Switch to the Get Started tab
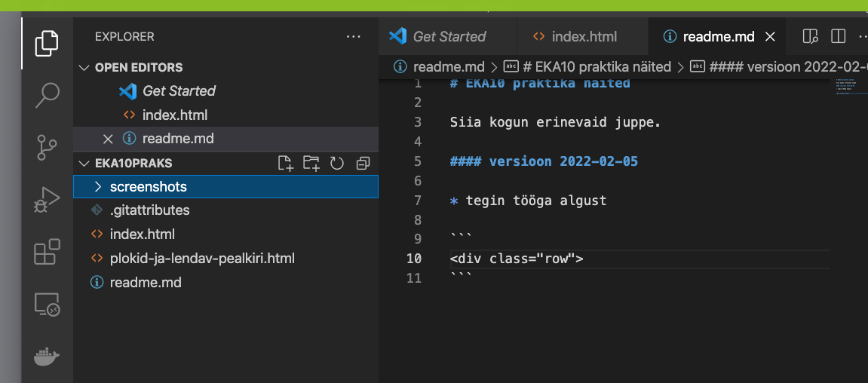Viewport: 868px width, 383px height. click(x=448, y=36)
